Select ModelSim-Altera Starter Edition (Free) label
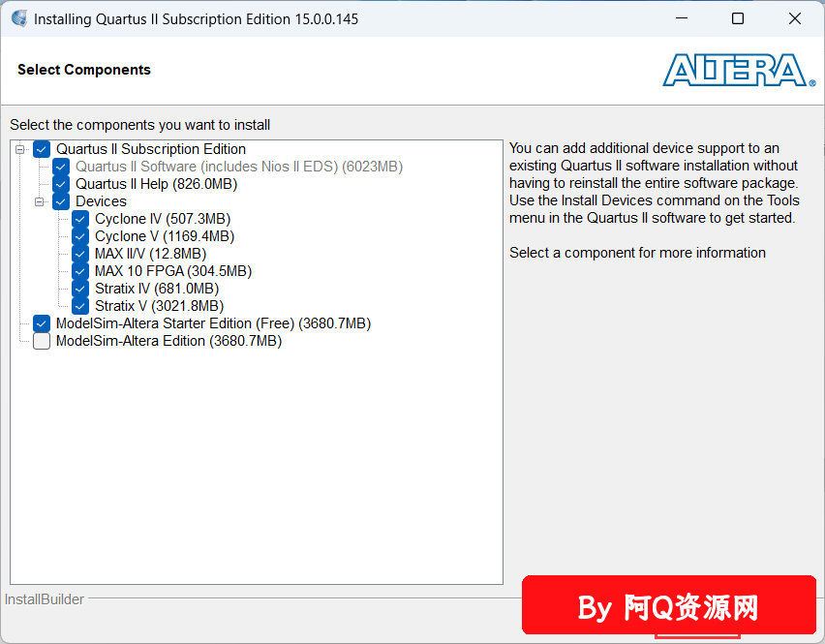825x644 pixels. point(213,323)
